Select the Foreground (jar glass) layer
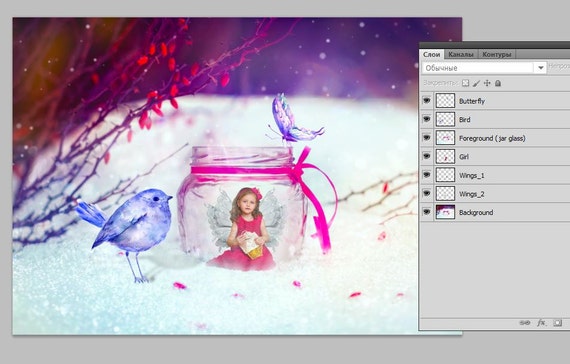 click(495, 138)
